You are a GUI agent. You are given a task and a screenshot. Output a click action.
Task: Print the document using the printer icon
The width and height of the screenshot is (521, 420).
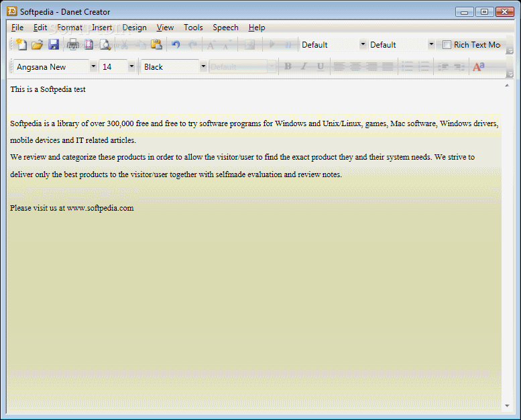73,44
